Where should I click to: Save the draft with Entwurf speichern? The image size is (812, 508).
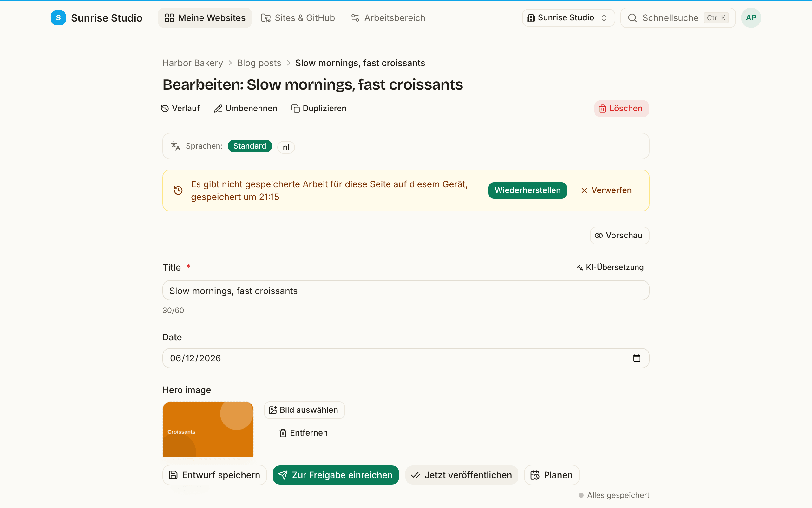(214, 475)
